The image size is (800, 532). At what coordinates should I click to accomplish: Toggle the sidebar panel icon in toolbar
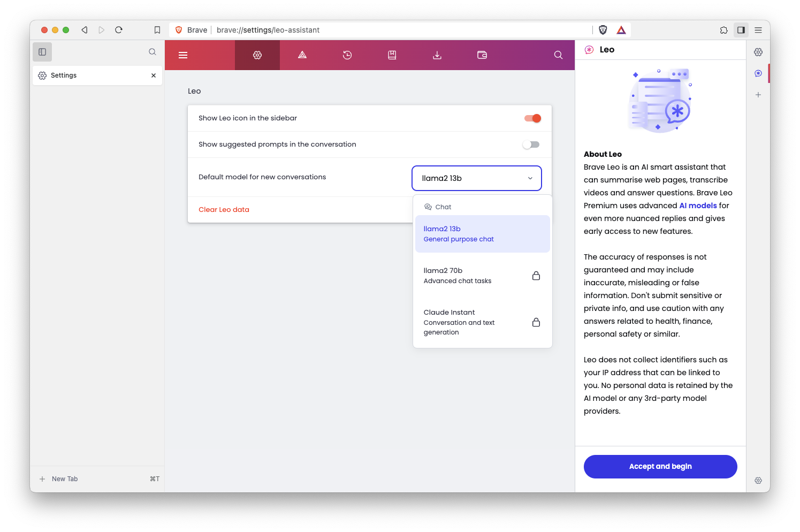[741, 30]
